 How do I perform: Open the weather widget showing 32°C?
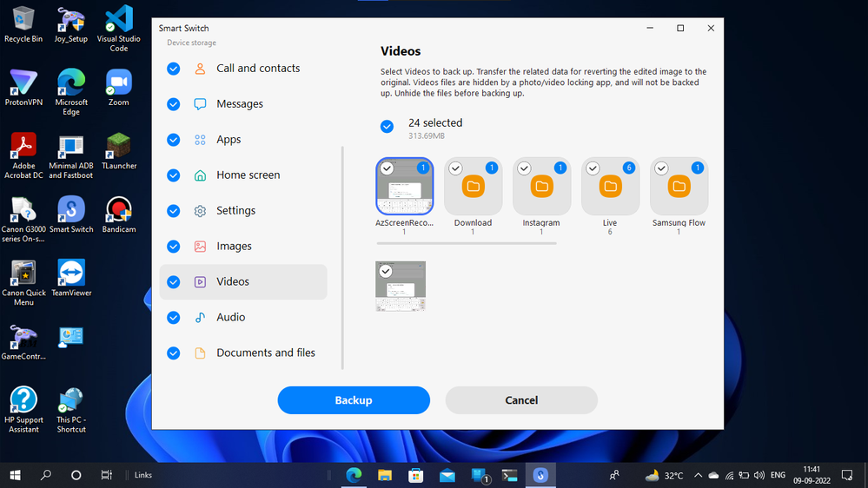pos(664,475)
